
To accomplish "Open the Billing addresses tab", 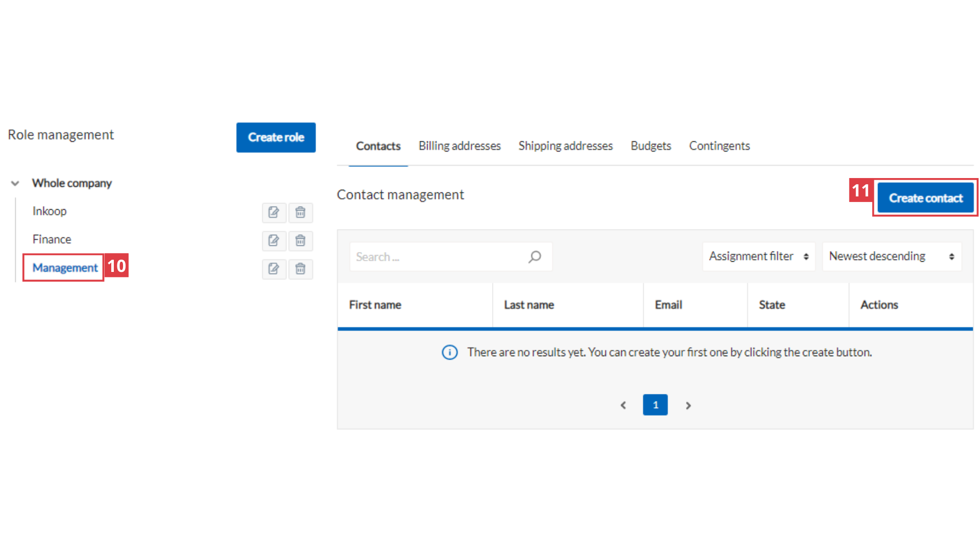I will (460, 146).
